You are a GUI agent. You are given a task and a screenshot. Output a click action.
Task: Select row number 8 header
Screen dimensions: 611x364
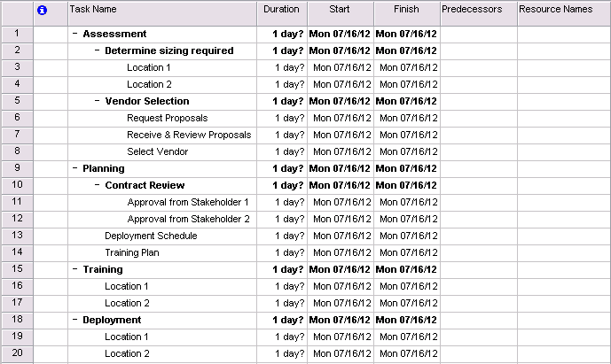(x=17, y=152)
